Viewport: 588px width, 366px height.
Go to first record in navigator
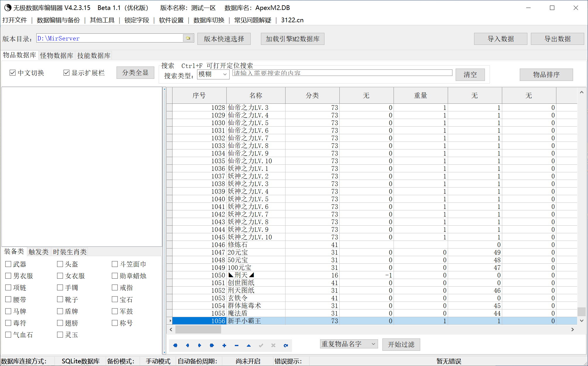[x=175, y=345]
